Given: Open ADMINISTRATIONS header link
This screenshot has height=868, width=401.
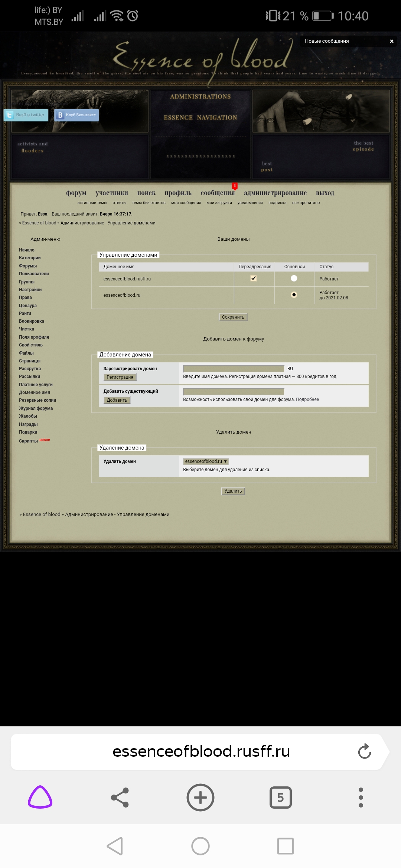Looking at the screenshot, I should (x=200, y=96).
